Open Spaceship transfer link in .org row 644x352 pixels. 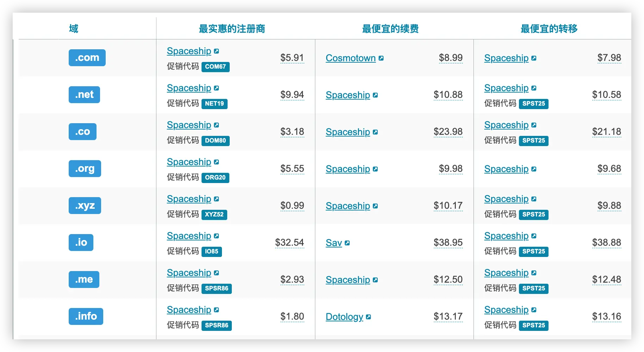tap(506, 169)
